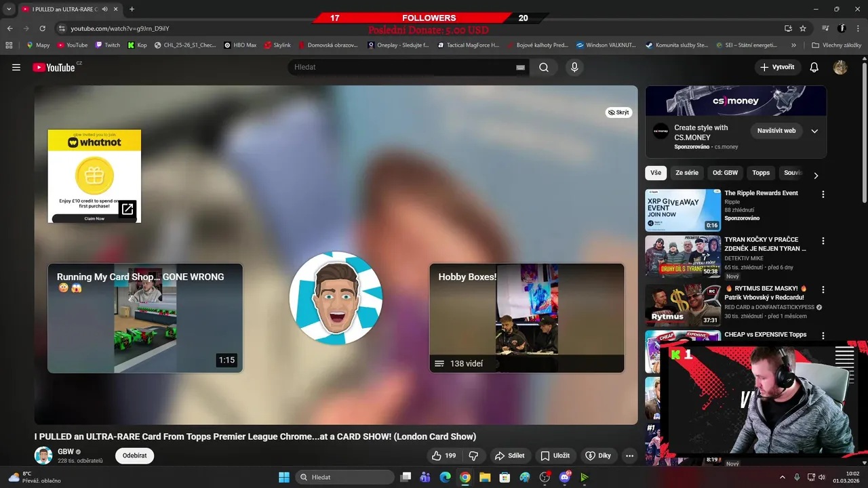Bookmark this page with the star
The image size is (868, 488).
[803, 28]
